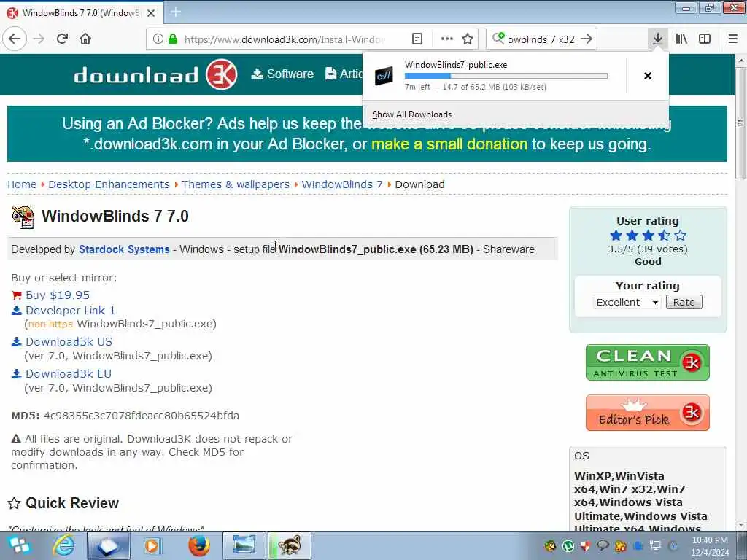This screenshot has height=560, width=747.
Task: Click the WindowBlinds paint palette icon
Action: point(23,217)
